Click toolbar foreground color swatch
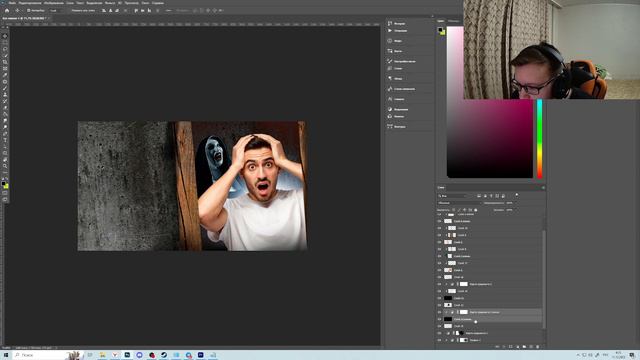Screen dimensions: 640x360 click(4, 184)
